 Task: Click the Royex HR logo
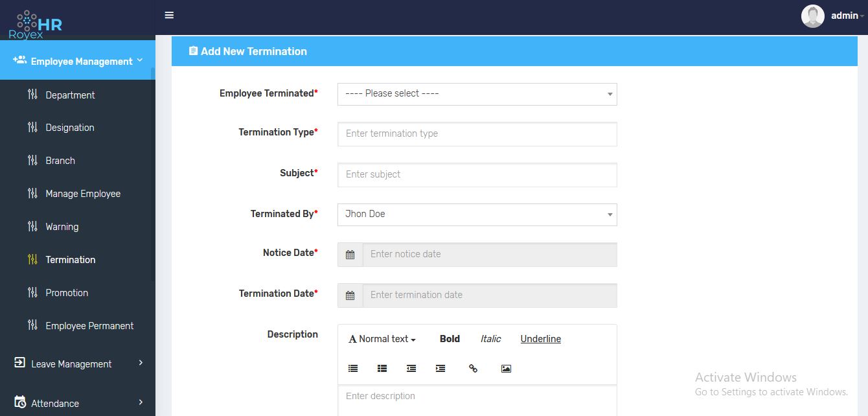(x=36, y=25)
